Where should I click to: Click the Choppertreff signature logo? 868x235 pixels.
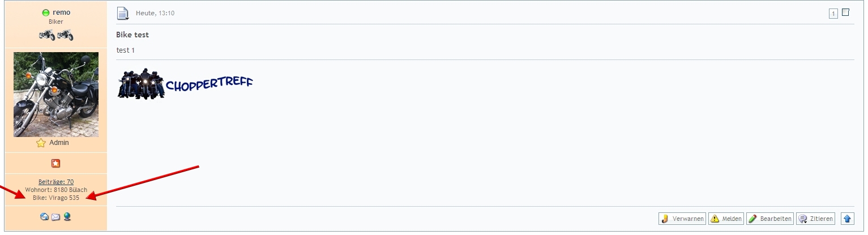(185, 84)
